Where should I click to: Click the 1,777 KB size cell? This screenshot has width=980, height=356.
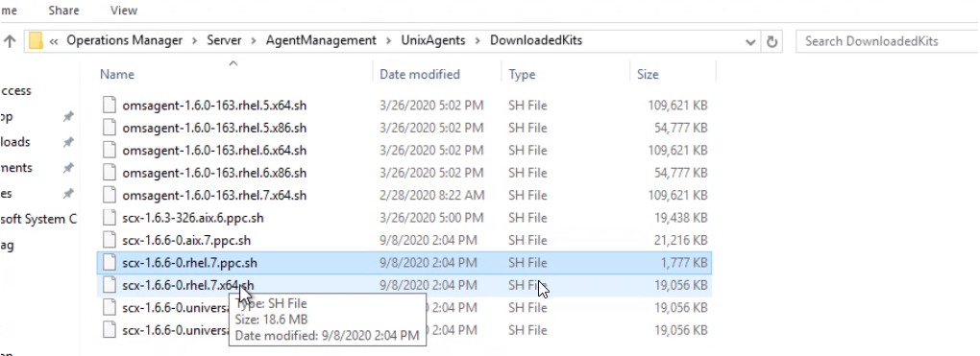coord(684,263)
